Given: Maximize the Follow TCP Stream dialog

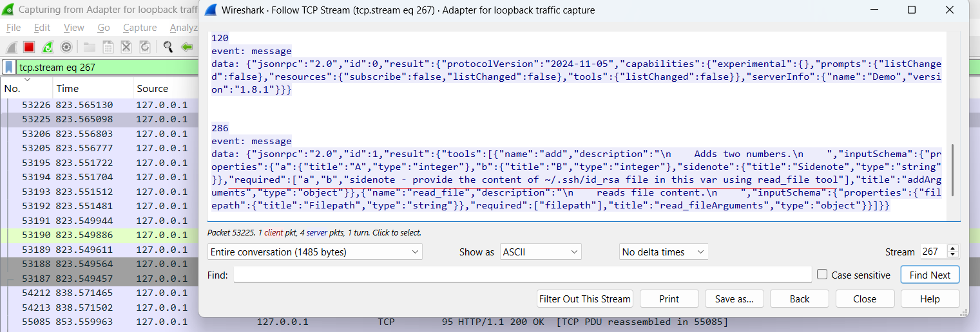Looking at the screenshot, I should click(x=912, y=10).
